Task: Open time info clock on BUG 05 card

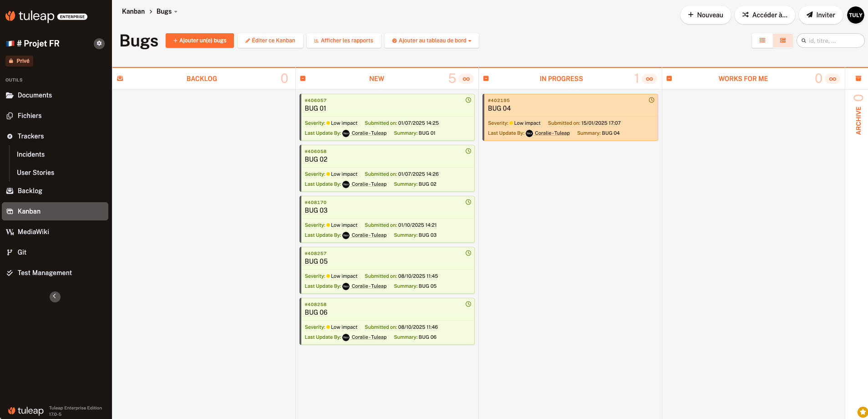Action: [468, 253]
